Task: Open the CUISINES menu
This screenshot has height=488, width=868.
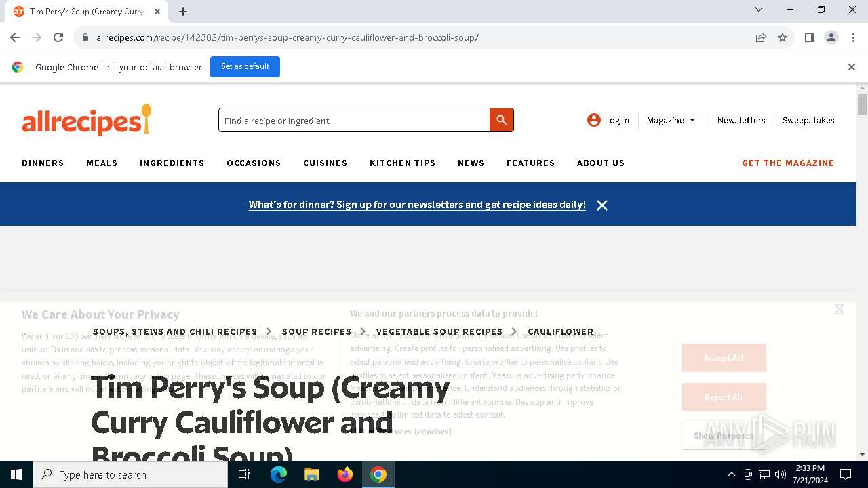Action: [x=325, y=163]
